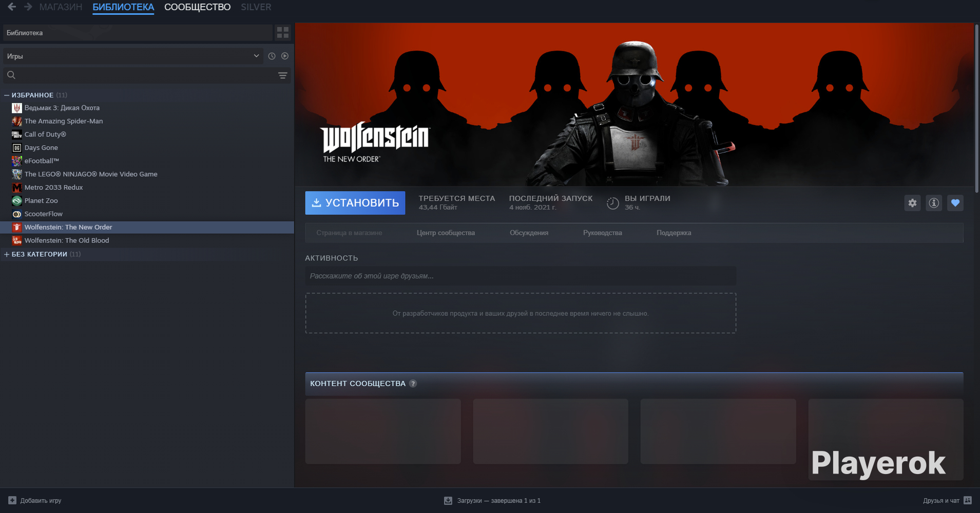Click the Days Gone icon
Screen dimensions: 980x513
tap(17, 148)
